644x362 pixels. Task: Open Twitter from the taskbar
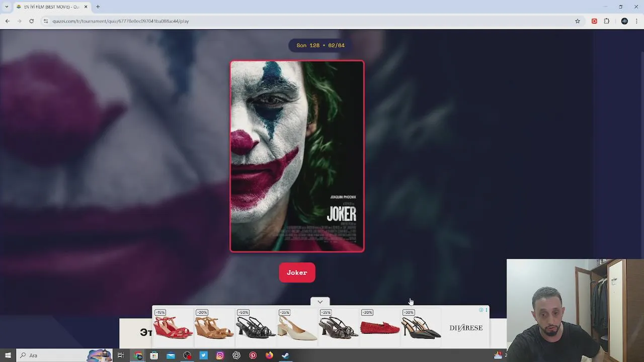[x=203, y=355]
